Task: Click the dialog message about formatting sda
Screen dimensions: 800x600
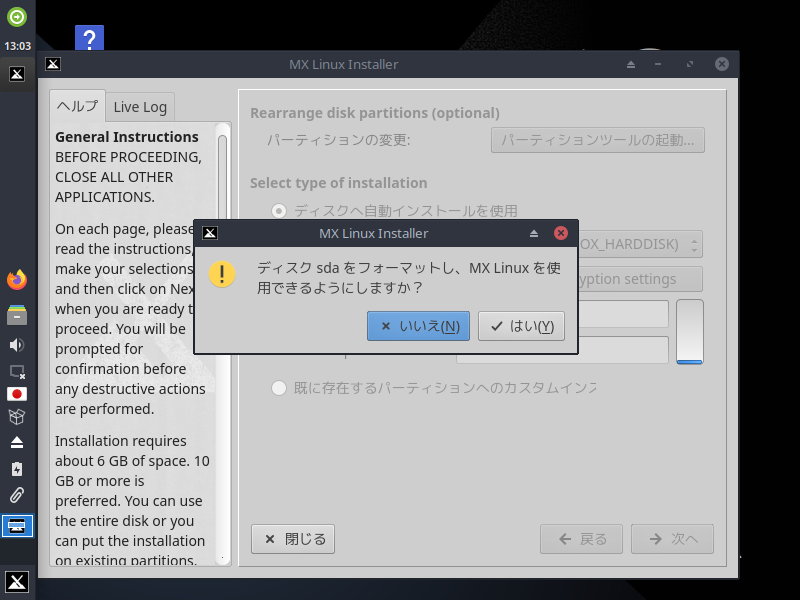Action: click(x=409, y=278)
